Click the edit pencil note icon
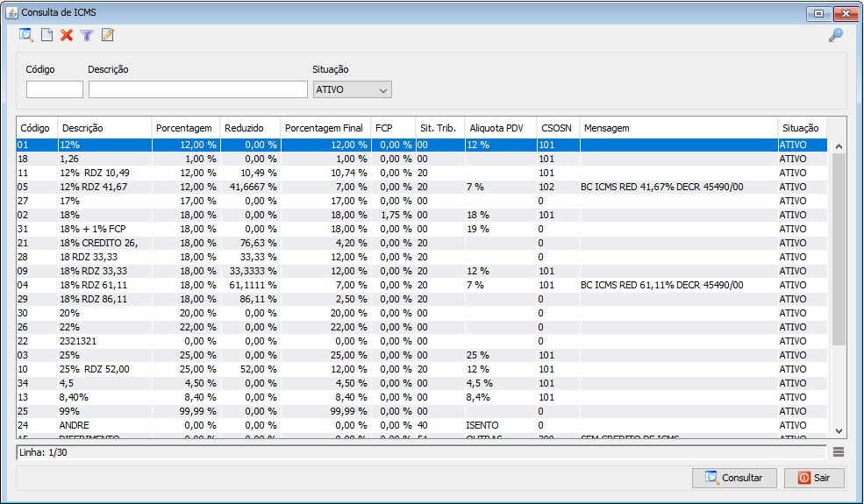This screenshot has height=504, width=864. click(107, 35)
